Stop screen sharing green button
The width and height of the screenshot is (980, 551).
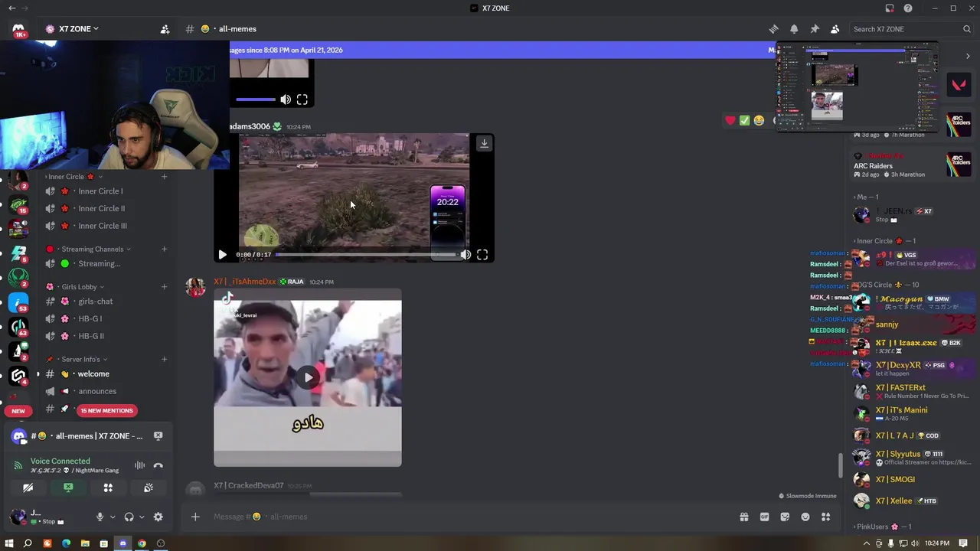(68, 487)
